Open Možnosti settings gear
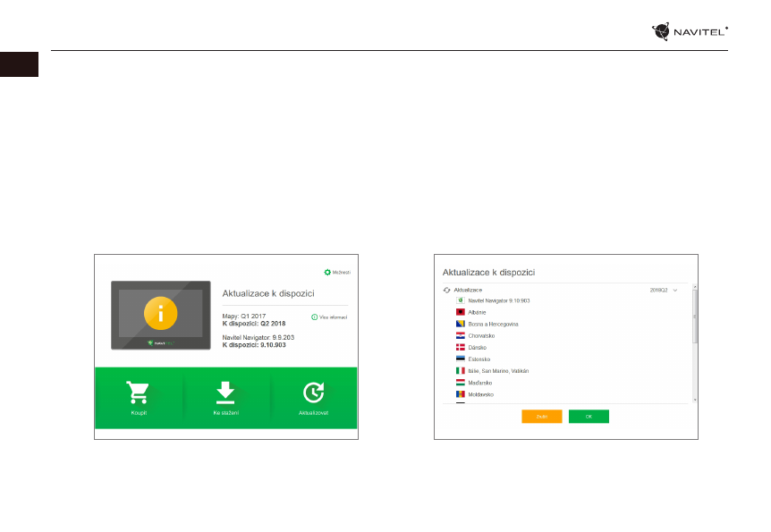 327,272
